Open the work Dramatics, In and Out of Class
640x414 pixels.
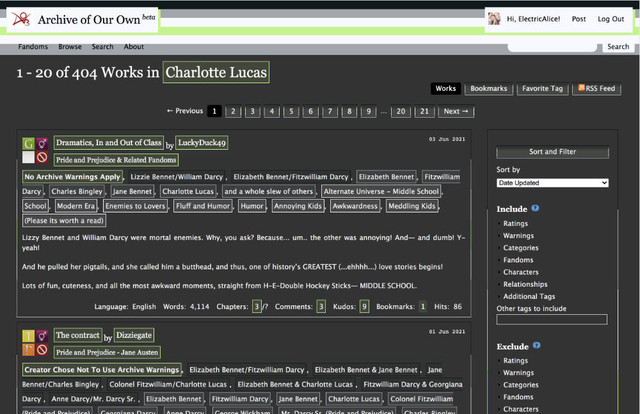109,142
